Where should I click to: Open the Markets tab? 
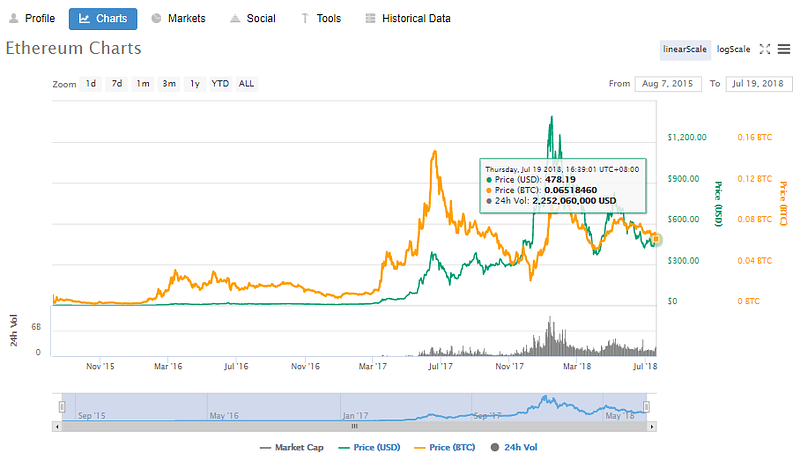[x=179, y=19]
